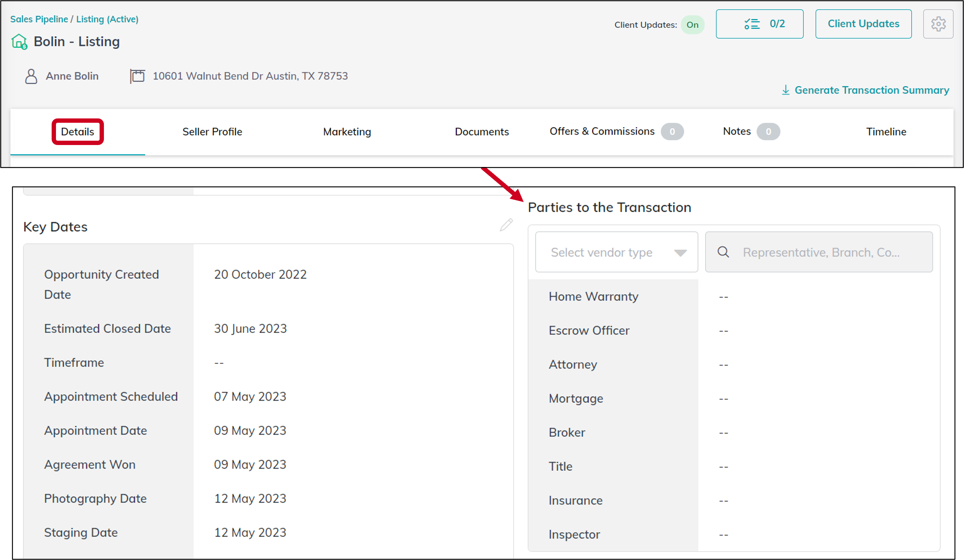This screenshot has width=964, height=560.
Task: Open the 0/2 tasks checklist button
Action: coord(759,24)
